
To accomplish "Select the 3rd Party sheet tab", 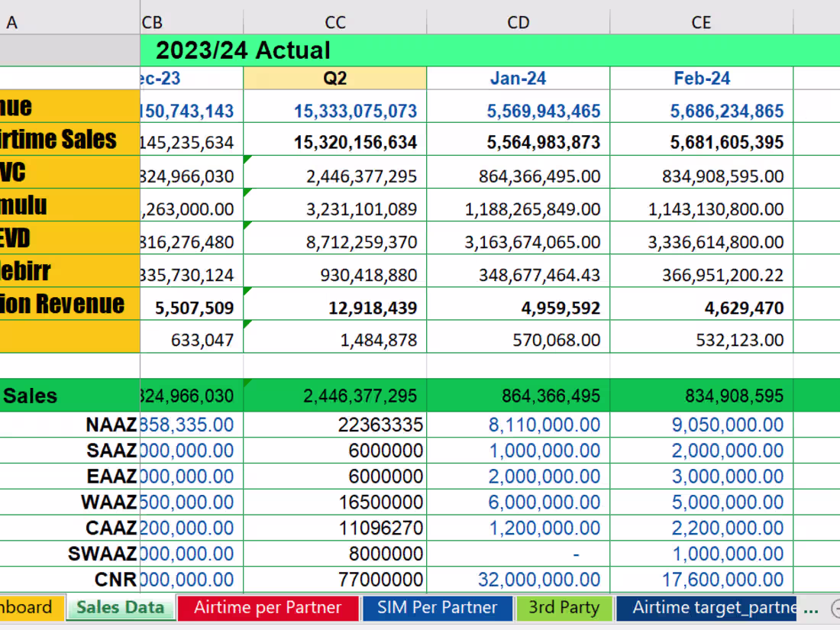I will pyautogui.click(x=564, y=608).
